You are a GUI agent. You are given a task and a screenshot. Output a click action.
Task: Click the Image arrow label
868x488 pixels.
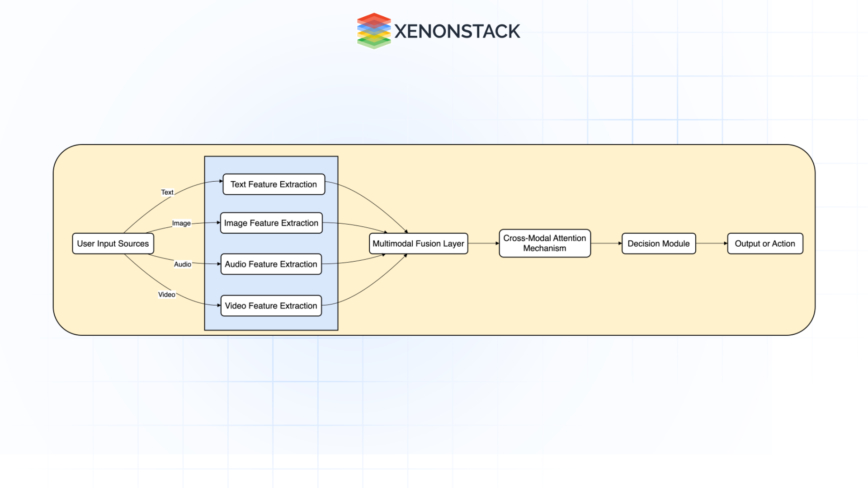coord(181,223)
